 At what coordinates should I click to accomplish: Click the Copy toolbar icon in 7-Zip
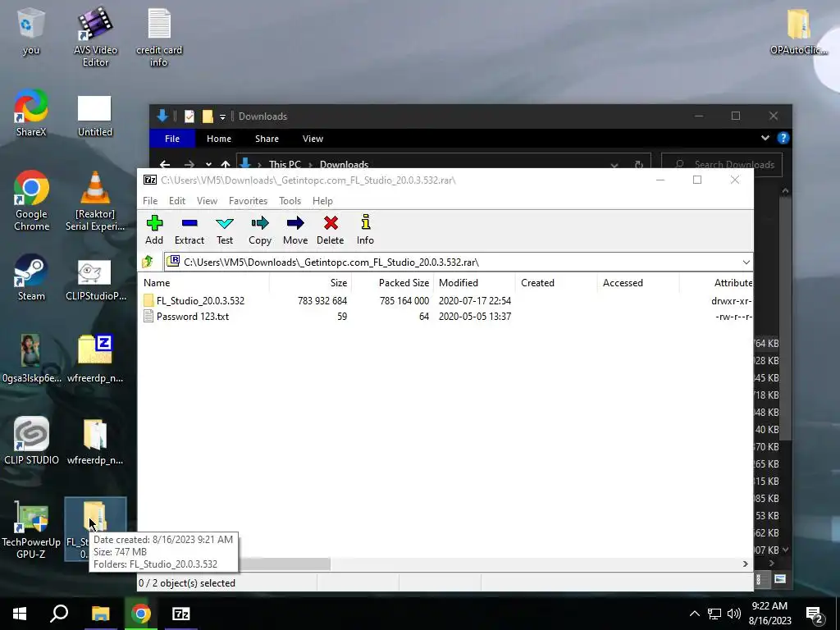[x=260, y=230]
